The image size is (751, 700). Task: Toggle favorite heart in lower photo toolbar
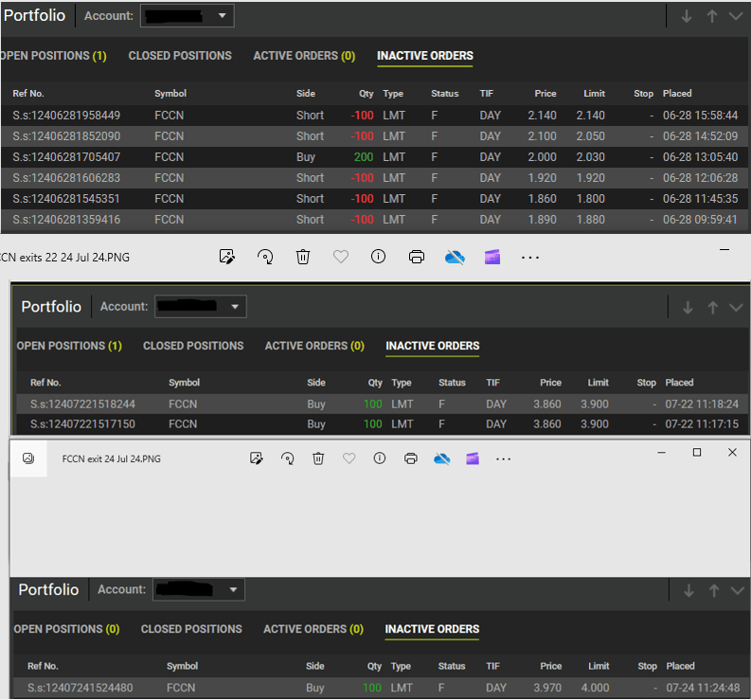pyautogui.click(x=349, y=458)
